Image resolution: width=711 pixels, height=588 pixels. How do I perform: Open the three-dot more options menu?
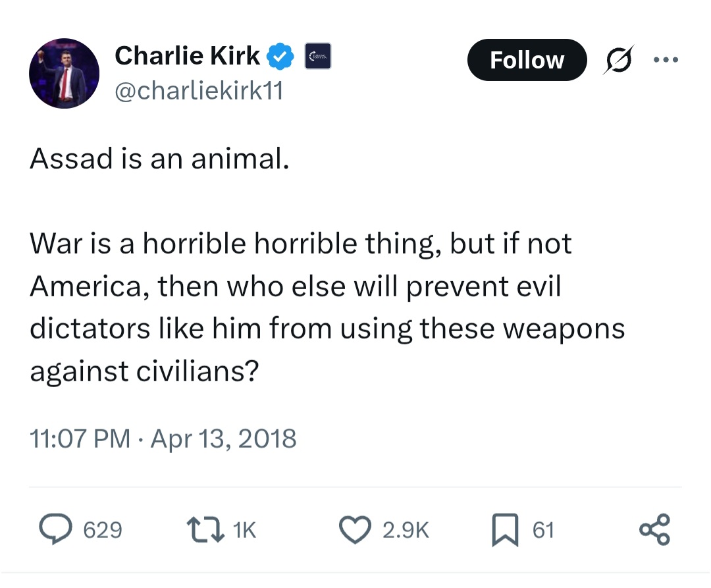[666, 59]
